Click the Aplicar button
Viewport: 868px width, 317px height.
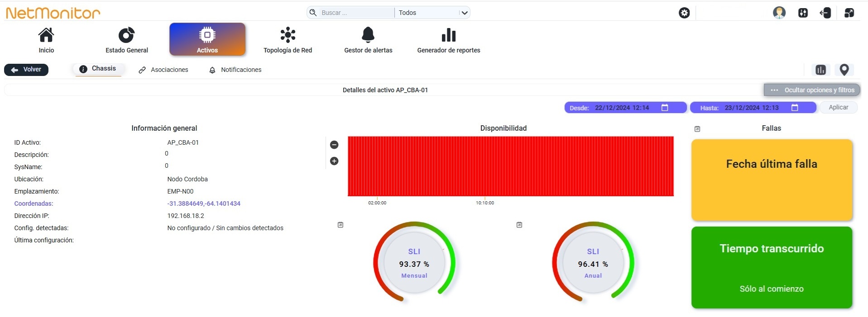pos(839,107)
